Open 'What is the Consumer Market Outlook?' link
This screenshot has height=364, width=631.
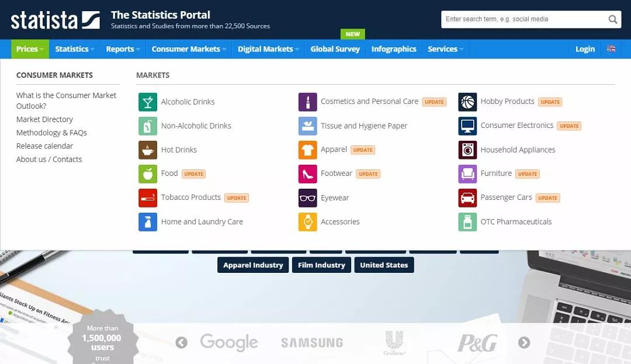(66, 100)
